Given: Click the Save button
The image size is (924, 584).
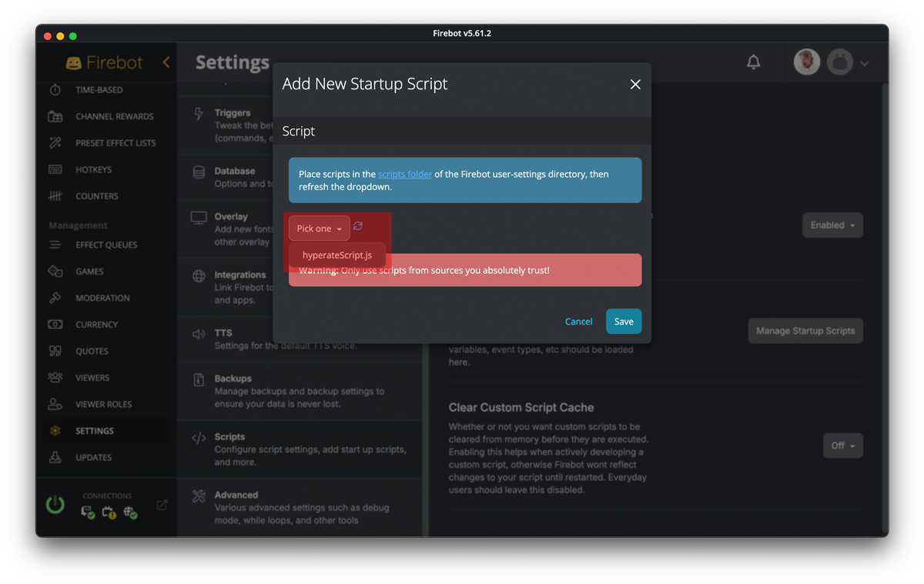Looking at the screenshot, I should point(623,321).
